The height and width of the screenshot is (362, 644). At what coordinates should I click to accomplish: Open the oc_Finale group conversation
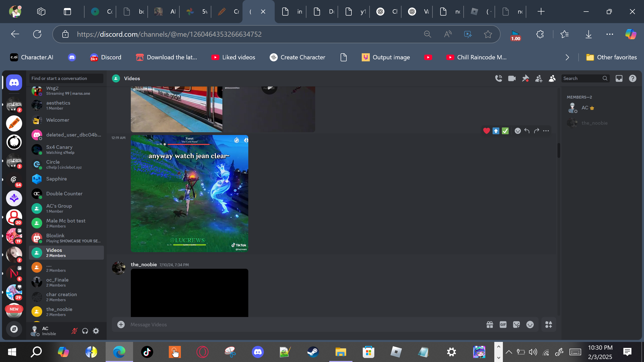[66, 282]
